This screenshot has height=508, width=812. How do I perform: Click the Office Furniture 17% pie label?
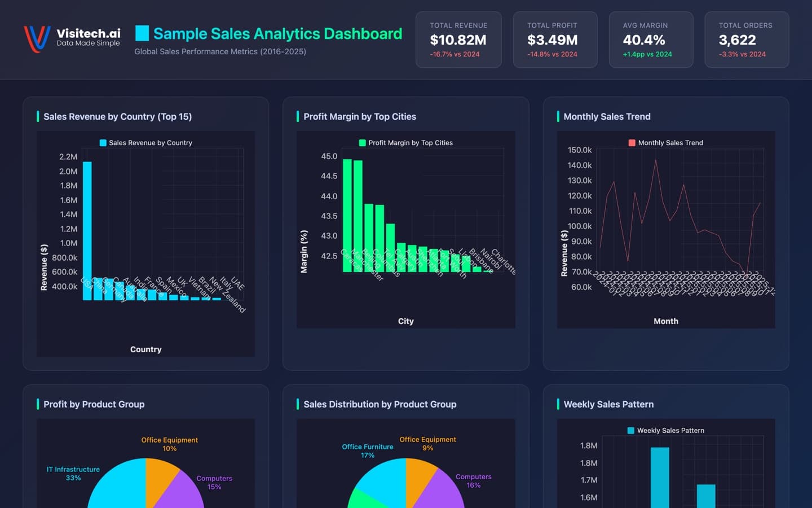pos(368,451)
